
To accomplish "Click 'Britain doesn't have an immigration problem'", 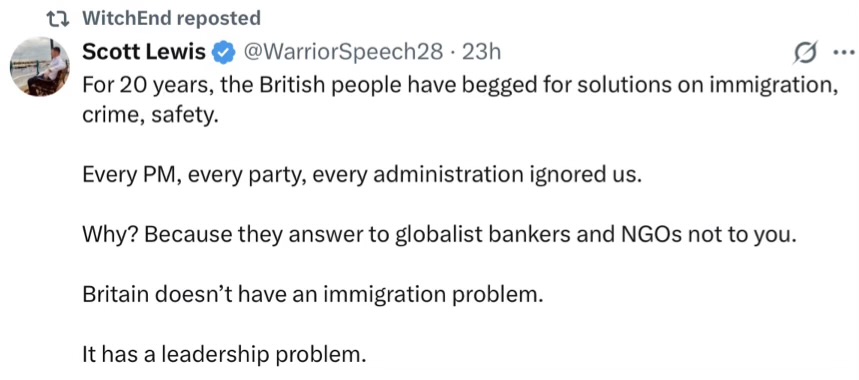I will 312,295.
